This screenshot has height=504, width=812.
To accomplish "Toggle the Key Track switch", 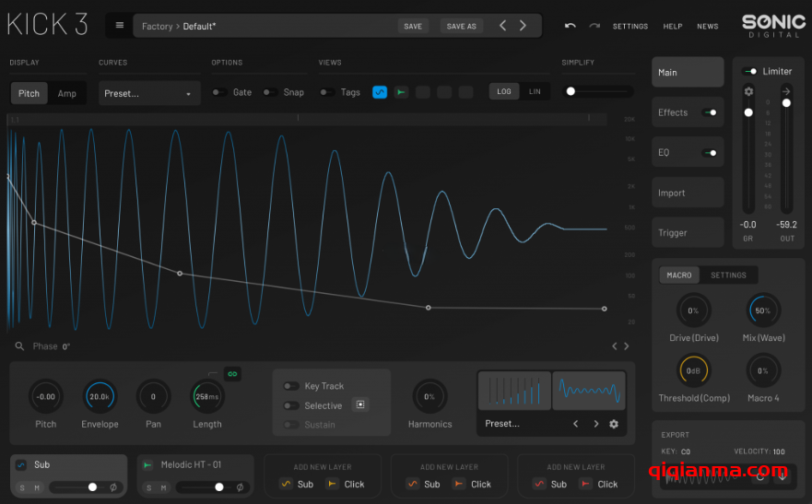I will click(290, 386).
